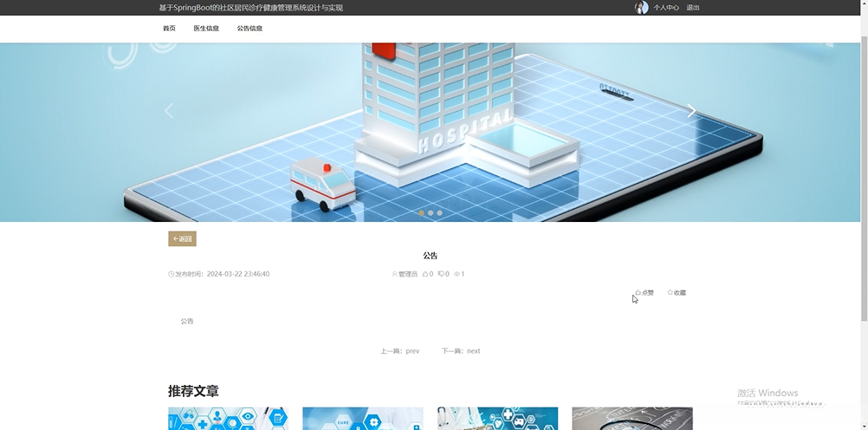Screen dimensions: 868x430
Task: Click the page vertical scrollbar thumb
Action: coord(865,178)
